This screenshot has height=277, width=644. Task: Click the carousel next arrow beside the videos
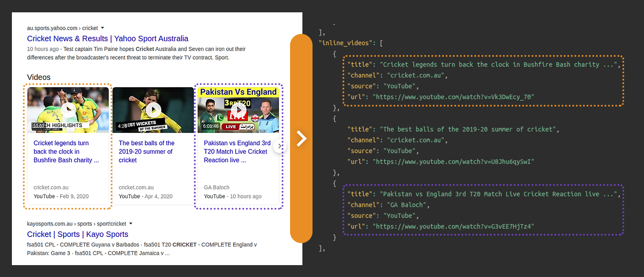280,145
